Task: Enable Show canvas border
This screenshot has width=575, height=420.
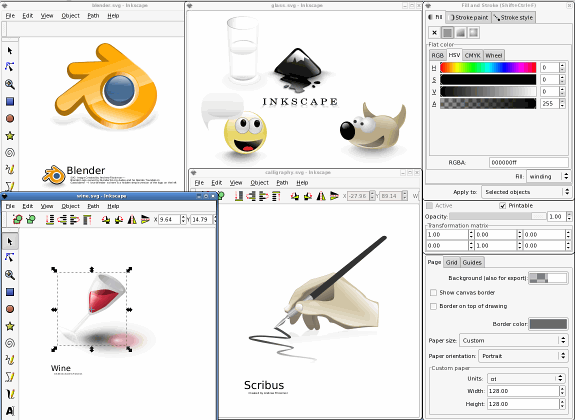Action: pos(433,292)
